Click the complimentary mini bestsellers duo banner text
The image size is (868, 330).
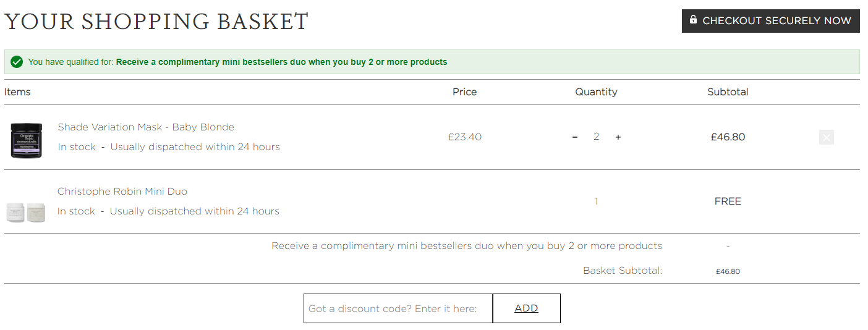[x=281, y=62]
